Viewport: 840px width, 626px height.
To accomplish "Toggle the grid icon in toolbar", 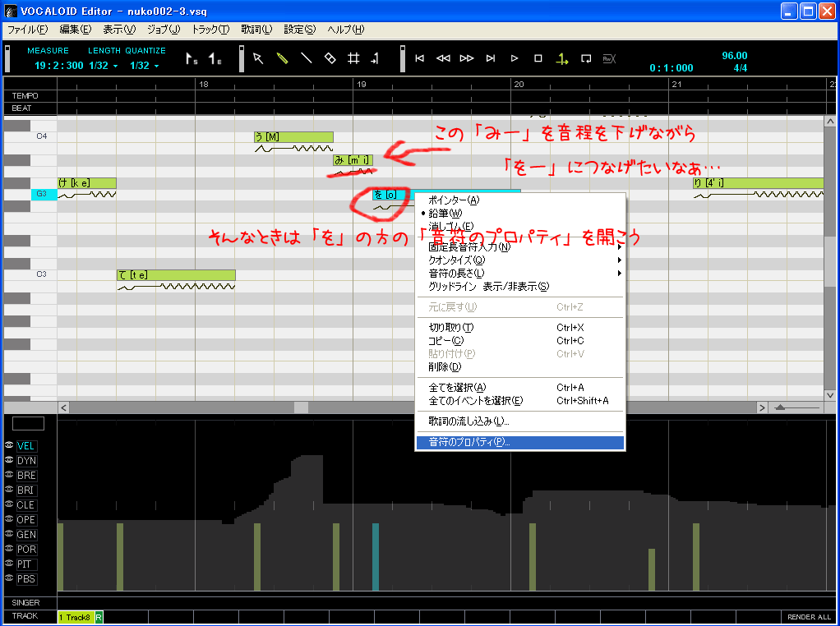I will [x=353, y=58].
